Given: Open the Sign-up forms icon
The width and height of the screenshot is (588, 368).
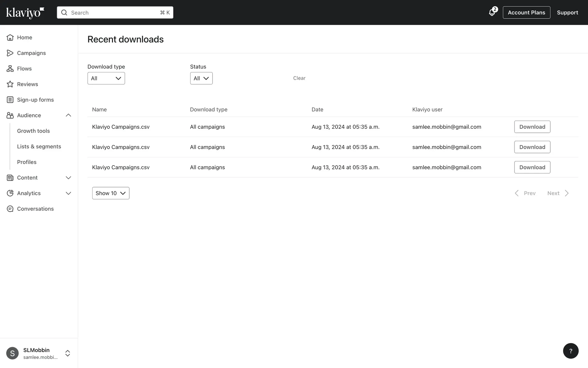Looking at the screenshot, I should [x=10, y=100].
